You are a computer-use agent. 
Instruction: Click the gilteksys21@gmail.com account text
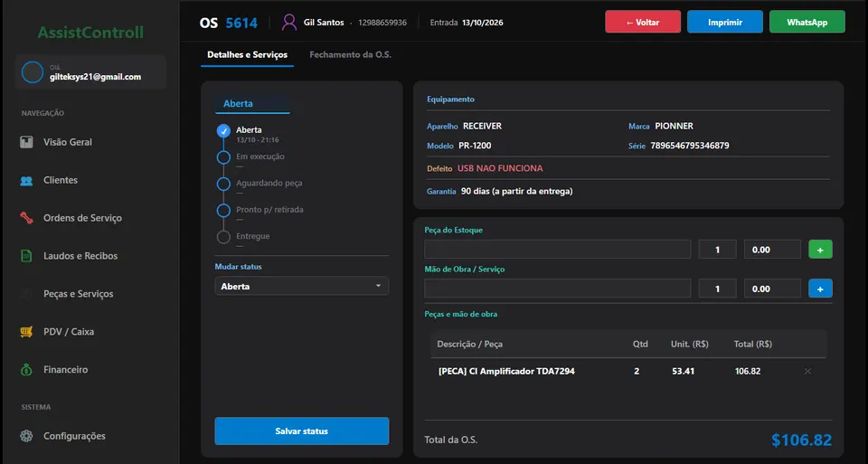(x=95, y=77)
